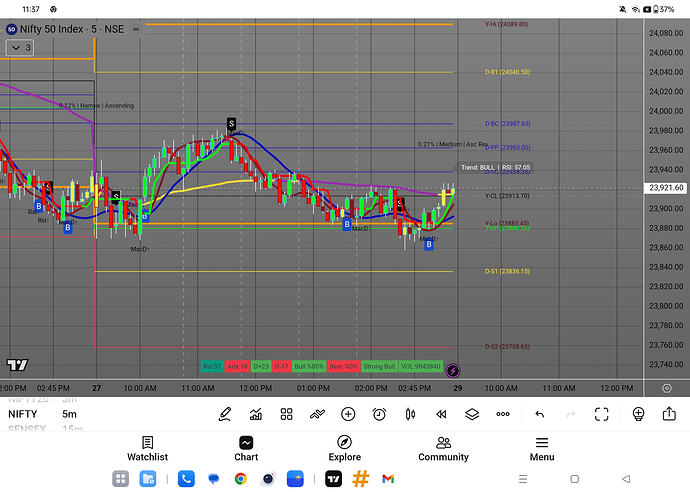690x492 pixels.
Task: Tap the D-S1 (23836.15) pivot label
Action: pos(507,272)
